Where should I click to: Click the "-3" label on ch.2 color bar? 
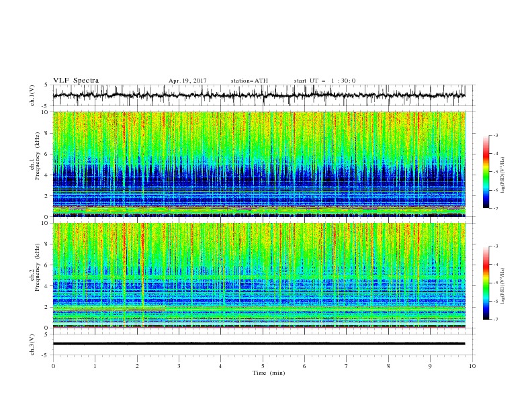[495, 246]
